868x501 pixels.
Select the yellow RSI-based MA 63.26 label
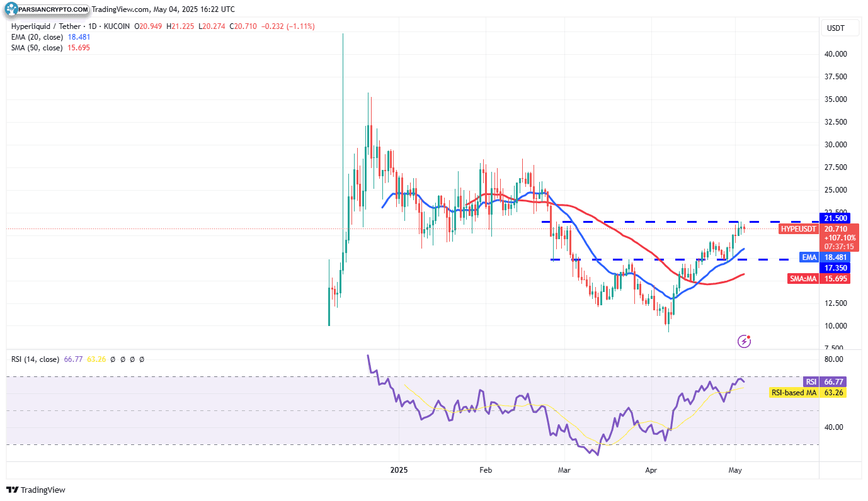point(811,392)
